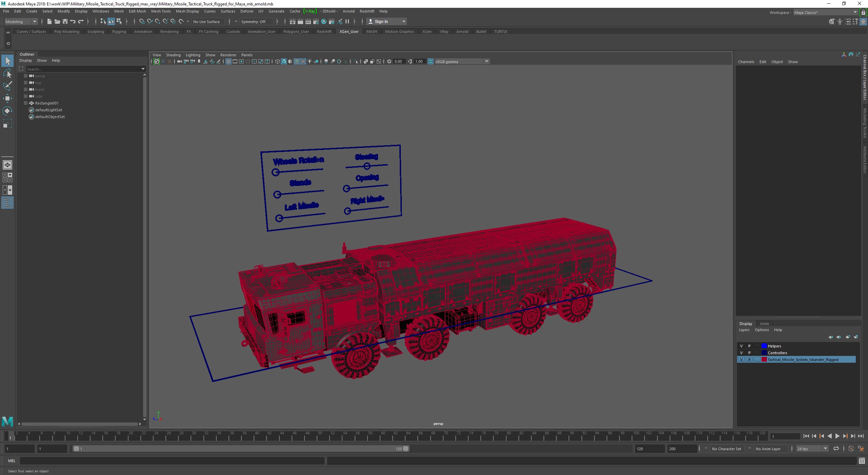The width and height of the screenshot is (868, 475).
Task: Click No Live Surface button
Action: (x=206, y=22)
